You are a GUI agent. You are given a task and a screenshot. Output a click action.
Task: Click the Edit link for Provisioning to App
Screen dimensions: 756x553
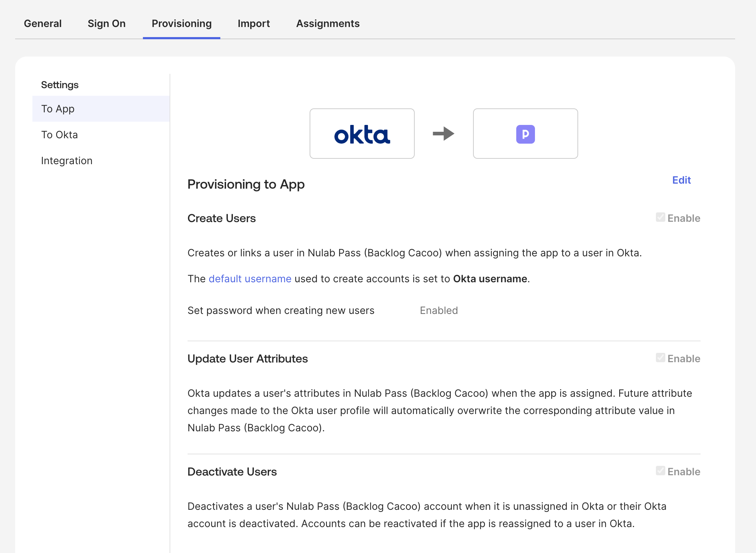click(681, 180)
